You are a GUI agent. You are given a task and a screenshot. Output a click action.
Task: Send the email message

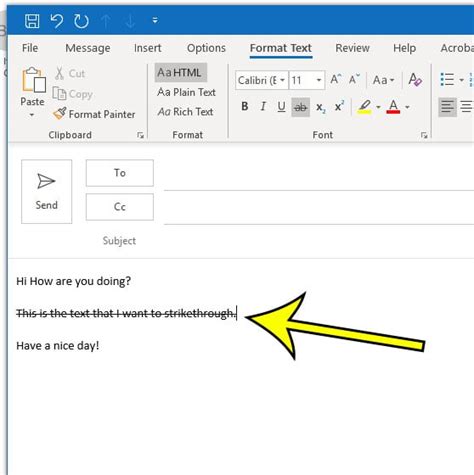click(46, 192)
